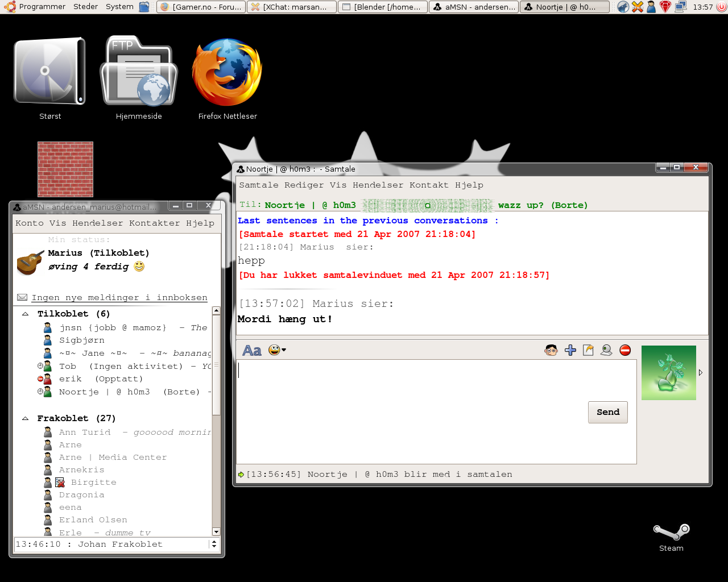Open the Ingen nye meldinger inbox link

pyautogui.click(x=119, y=298)
